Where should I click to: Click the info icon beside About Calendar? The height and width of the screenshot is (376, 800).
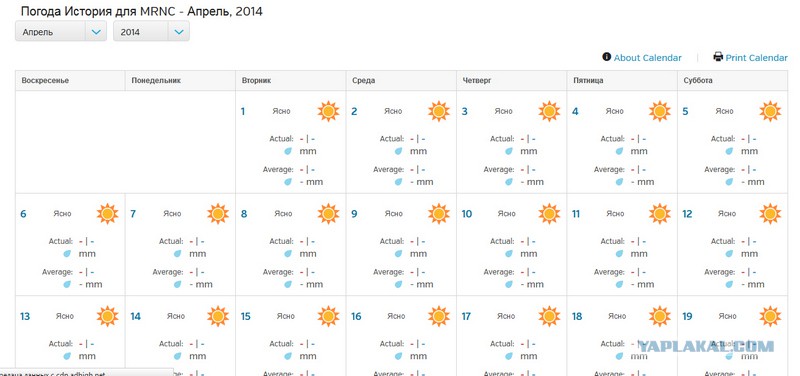607,57
